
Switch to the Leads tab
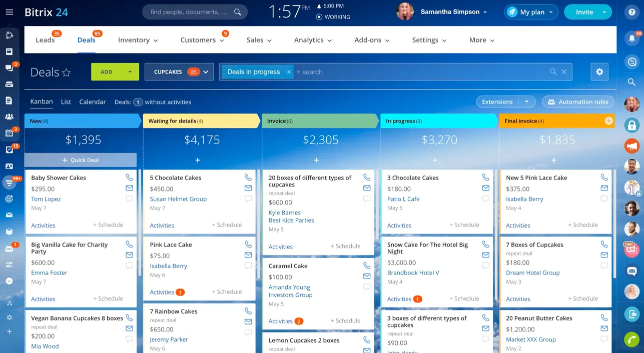pos(45,40)
